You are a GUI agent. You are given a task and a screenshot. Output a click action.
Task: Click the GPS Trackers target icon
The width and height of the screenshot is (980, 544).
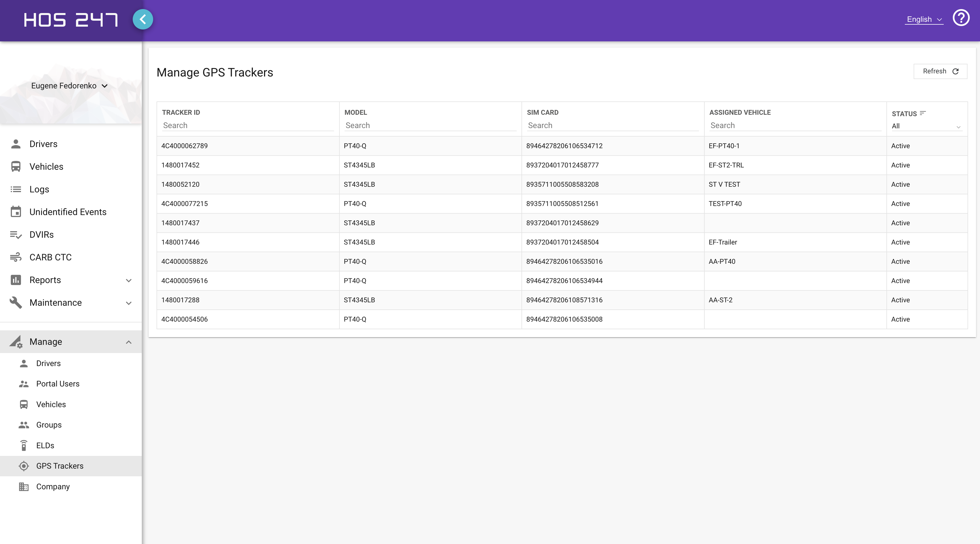[24, 466]
